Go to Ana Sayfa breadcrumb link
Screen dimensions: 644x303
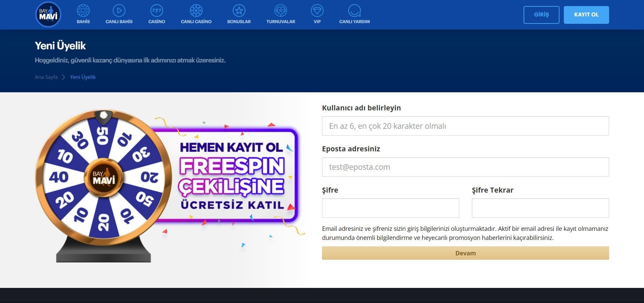click(46, 77)
